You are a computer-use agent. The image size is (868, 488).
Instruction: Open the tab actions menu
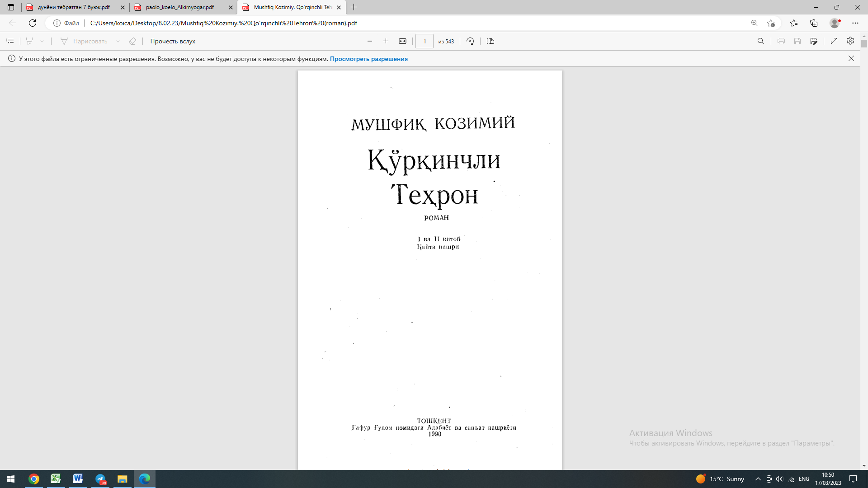11,7
